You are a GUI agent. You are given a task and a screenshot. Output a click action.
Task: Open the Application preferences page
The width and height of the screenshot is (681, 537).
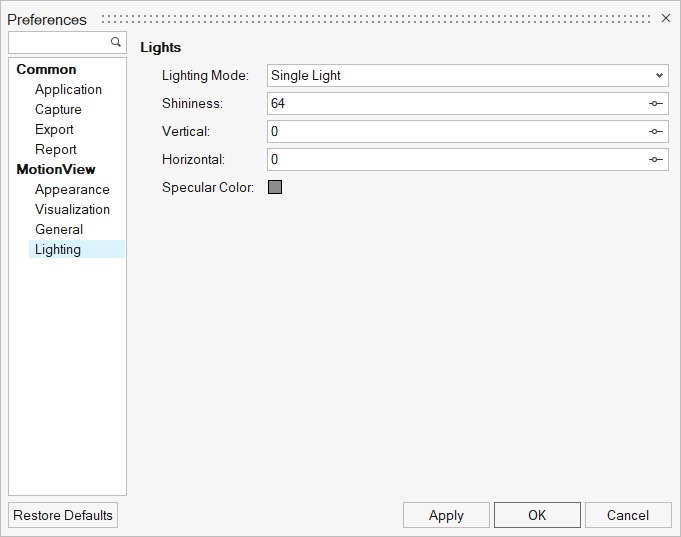pyautogui.click(x=68, y=90)
